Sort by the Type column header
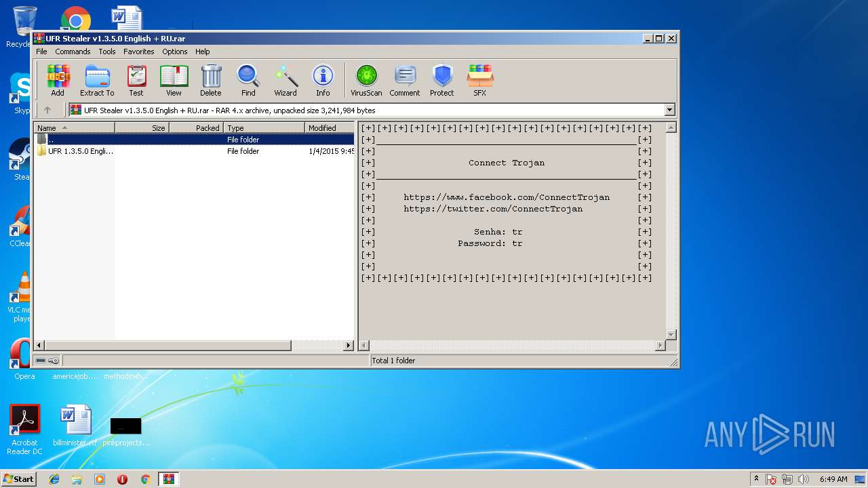The height and width of the screenshot is (488, 868). [x=264, y=127]
